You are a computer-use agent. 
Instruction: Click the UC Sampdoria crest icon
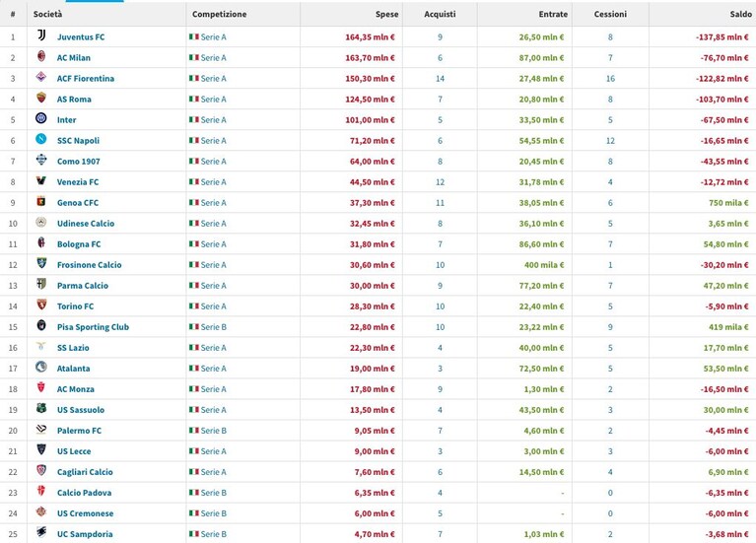41,533
